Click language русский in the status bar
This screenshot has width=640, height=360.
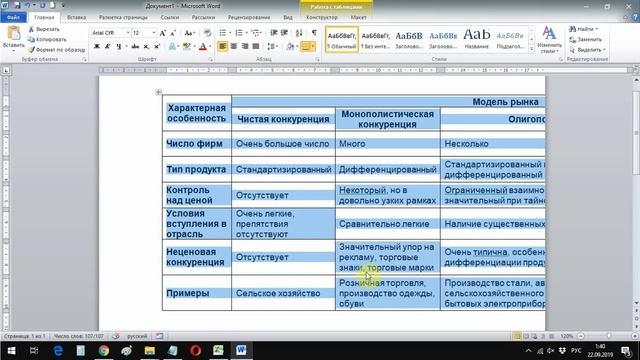pos(137,336)
